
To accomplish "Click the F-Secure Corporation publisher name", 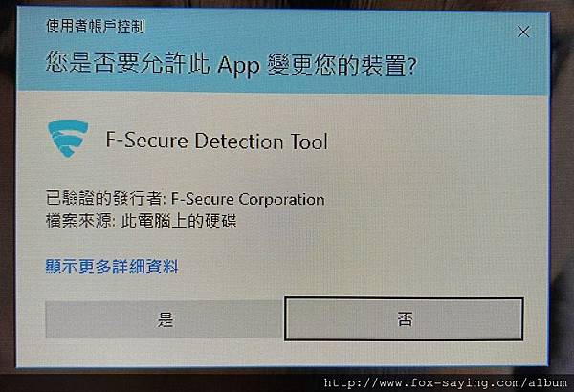I will click(248, 200).
